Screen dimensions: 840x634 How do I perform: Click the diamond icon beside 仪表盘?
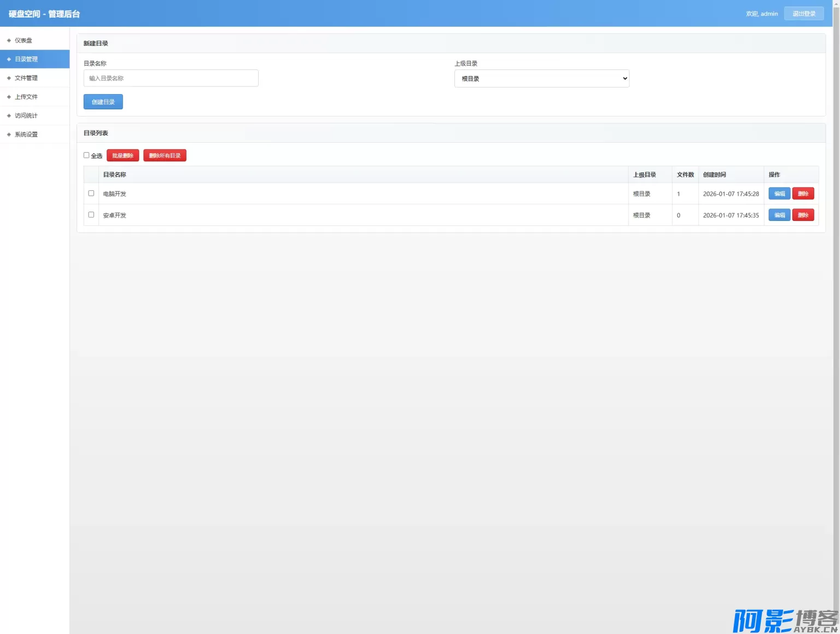[9, 40]
